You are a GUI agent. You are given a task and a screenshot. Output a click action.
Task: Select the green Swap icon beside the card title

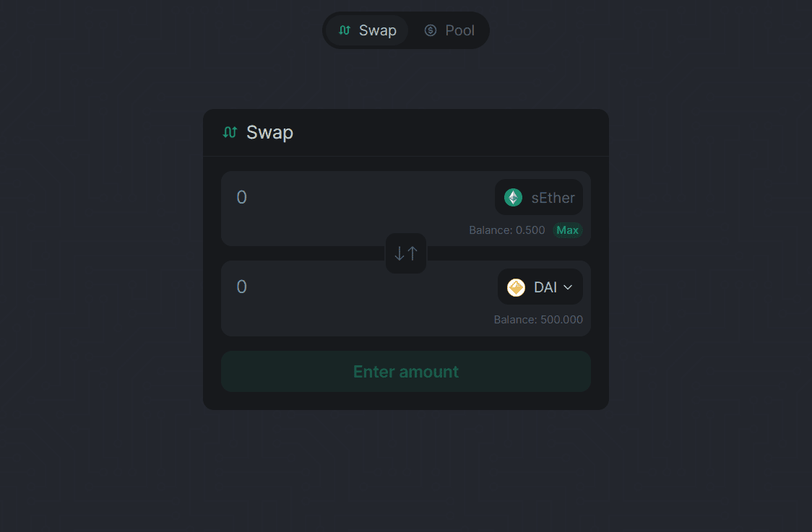tap(229, 132)
